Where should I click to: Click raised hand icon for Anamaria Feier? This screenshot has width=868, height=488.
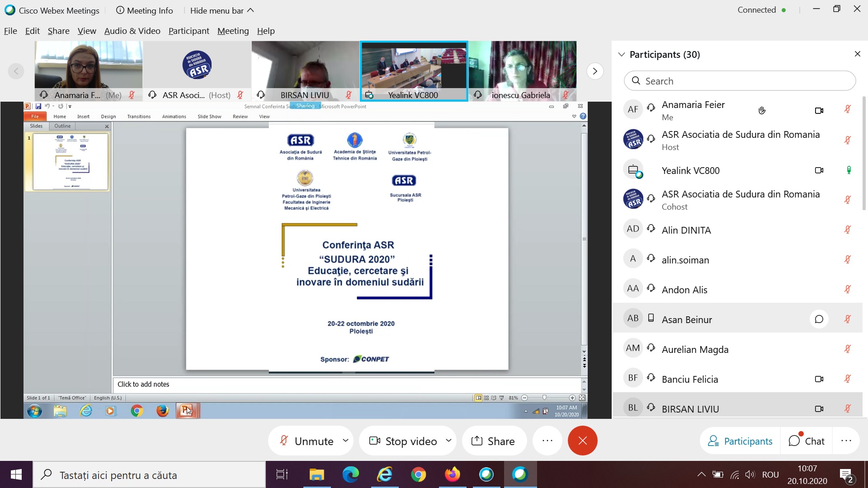[x=762, y=110]
